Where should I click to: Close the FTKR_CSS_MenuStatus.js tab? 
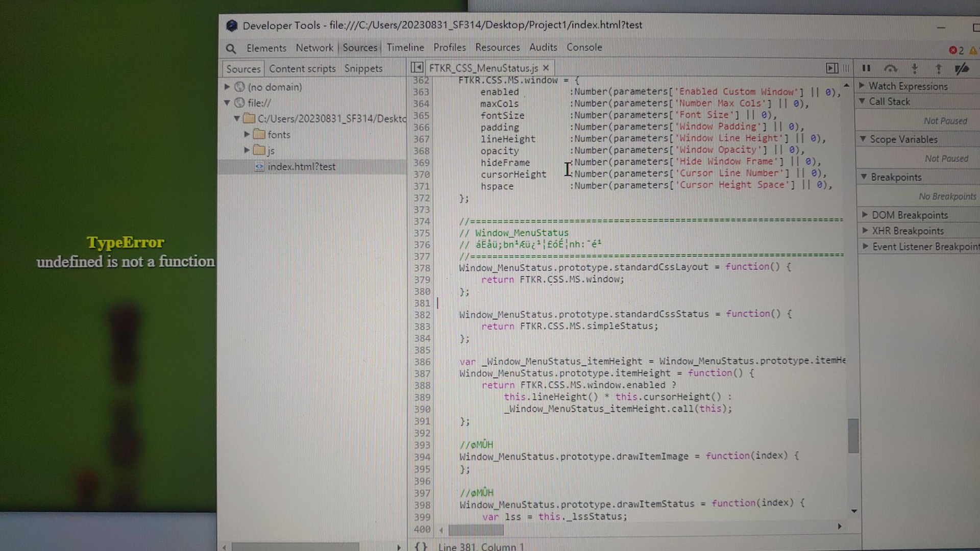tap(546, 68)
